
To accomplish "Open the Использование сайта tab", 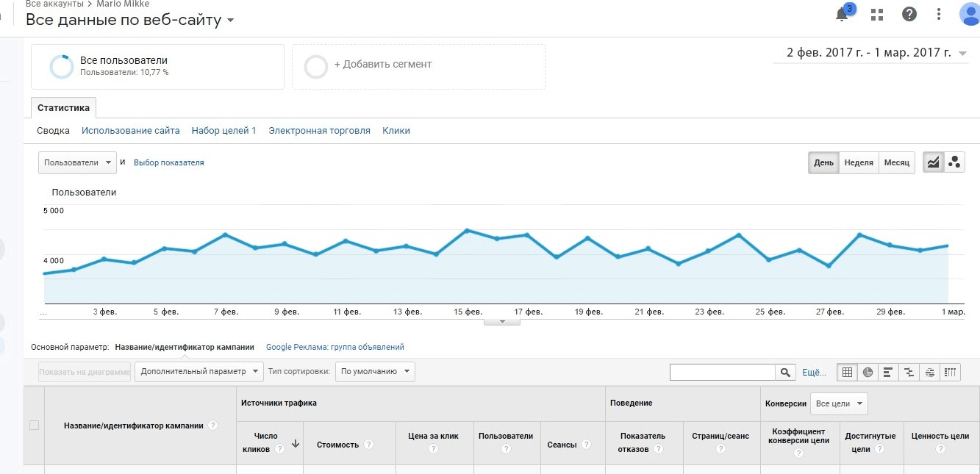I will pos(131,131).
